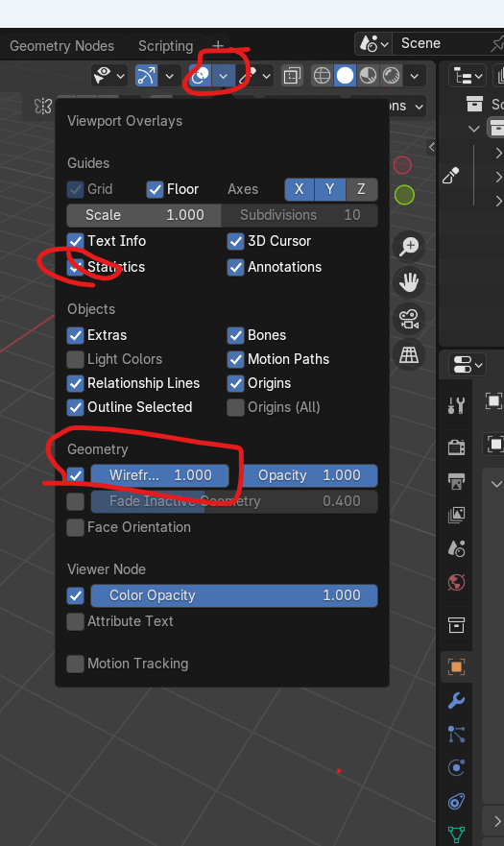Switch to Wireframe viewport shading
The height and width of the screenshot is (846, 504).
[323, 76]
